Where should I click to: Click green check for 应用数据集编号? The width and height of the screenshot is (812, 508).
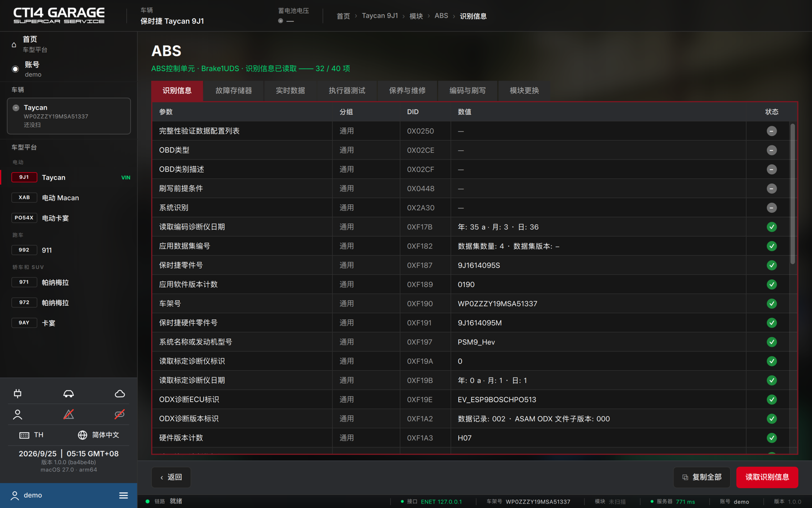point(771,246)
